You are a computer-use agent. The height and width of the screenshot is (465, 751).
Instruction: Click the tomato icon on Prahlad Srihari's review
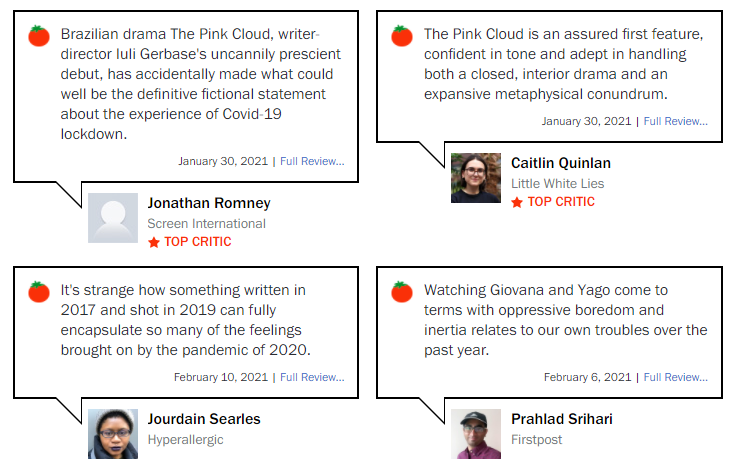(x=402, y=292)
